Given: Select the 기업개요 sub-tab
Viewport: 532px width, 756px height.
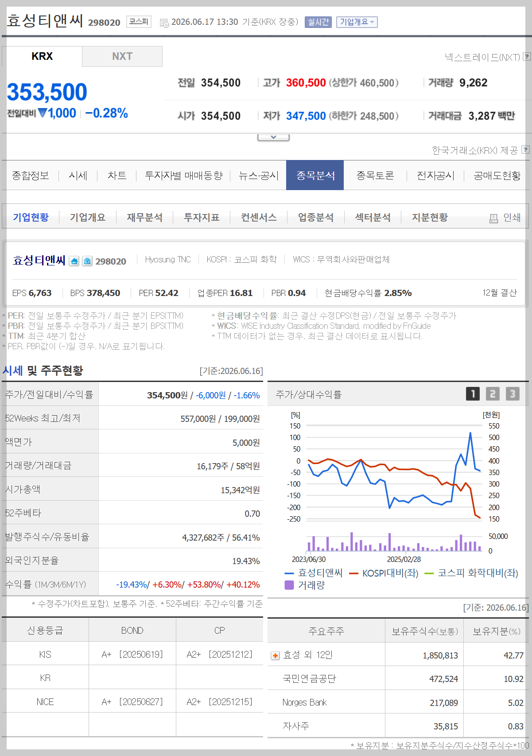Looking at the screenshot, I should [88, 217].
